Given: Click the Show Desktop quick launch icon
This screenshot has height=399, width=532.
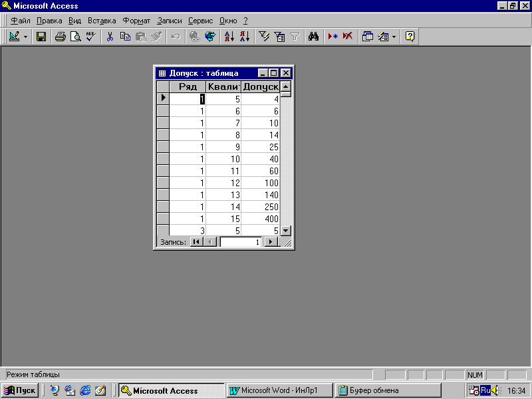Looking at the screenshot, I should click(x=101, y=390).
